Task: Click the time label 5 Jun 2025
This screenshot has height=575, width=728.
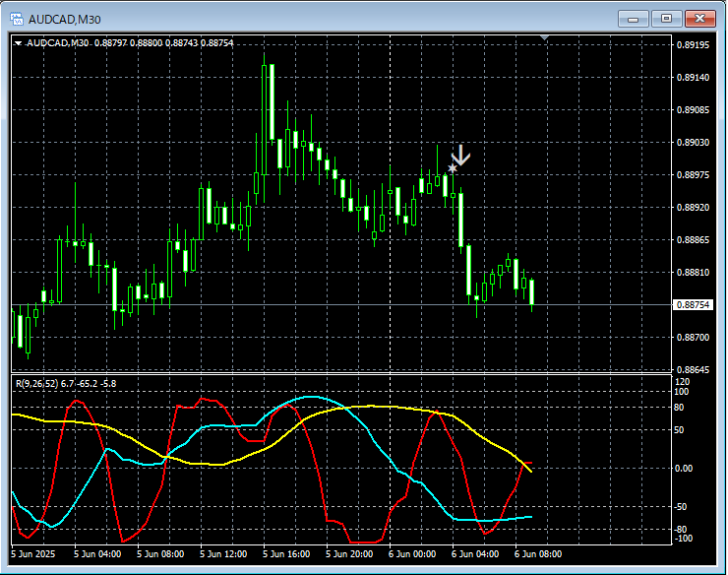Action: pyautogui.click(x=33, y=554)
